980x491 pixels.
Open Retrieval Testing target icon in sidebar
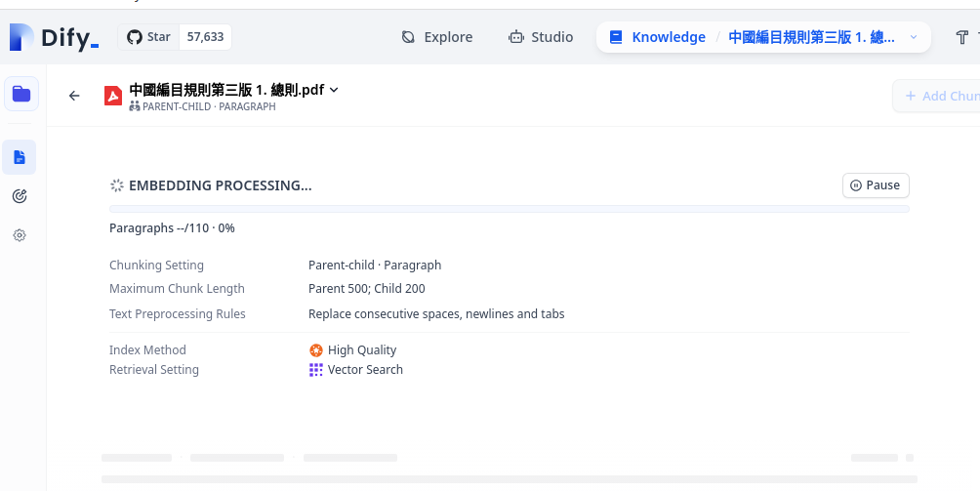point(20,196)
